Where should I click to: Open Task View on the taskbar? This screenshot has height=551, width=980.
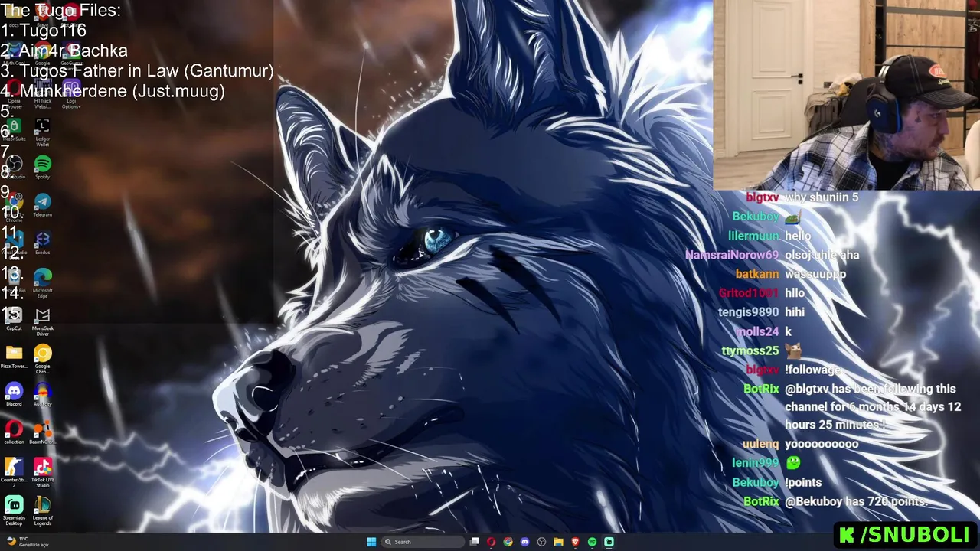pos(475,542)
